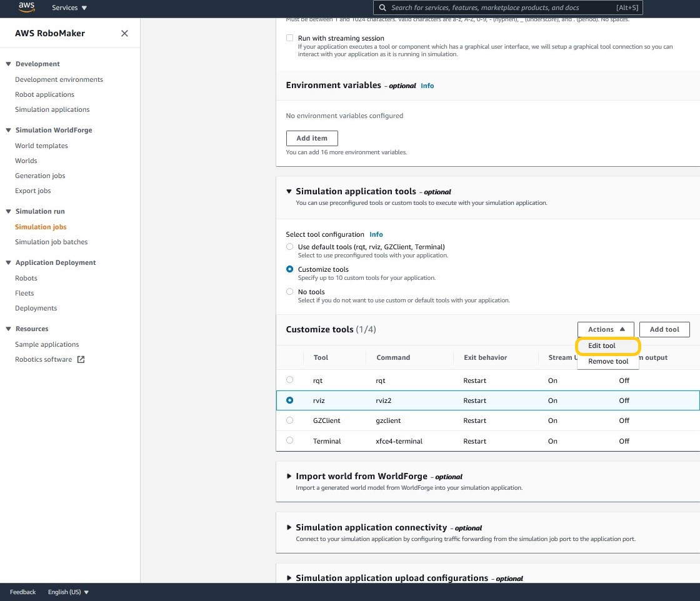Open Deployments page
700x601 pixels.
click(36, 308)
